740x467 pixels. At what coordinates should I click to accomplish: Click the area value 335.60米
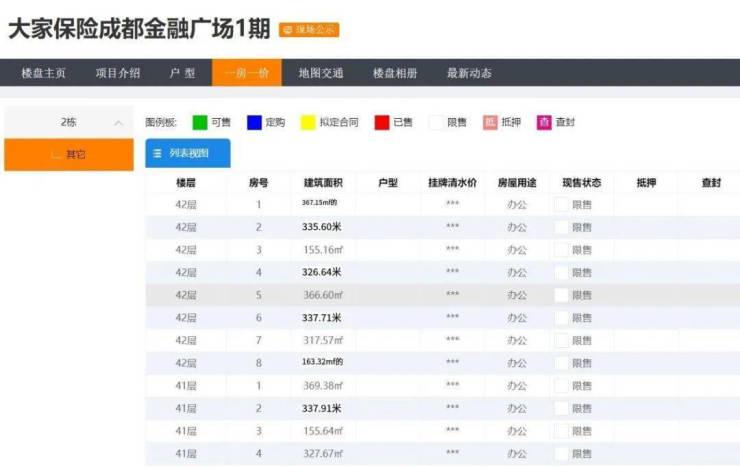pos(321,227)
